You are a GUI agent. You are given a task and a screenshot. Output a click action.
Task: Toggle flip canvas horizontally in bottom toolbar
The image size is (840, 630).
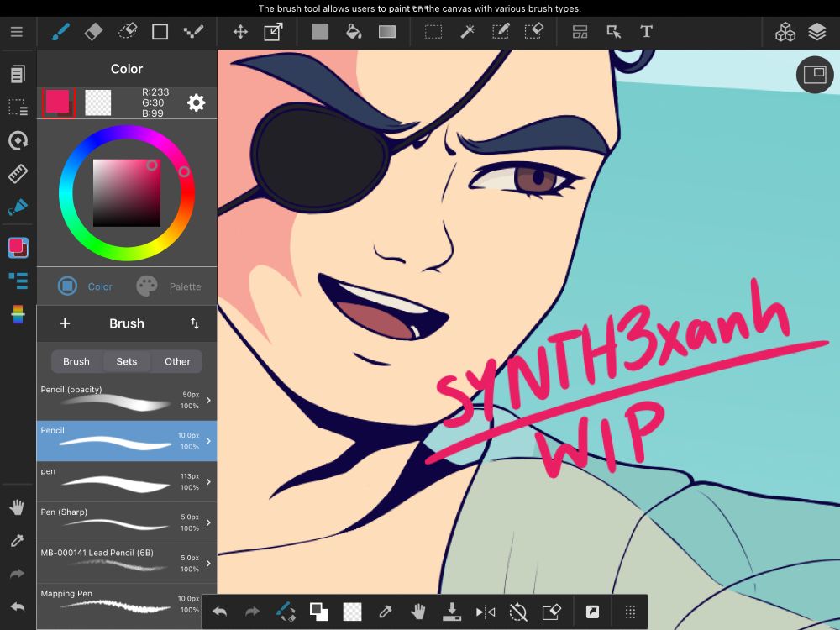tap(485, 612)
